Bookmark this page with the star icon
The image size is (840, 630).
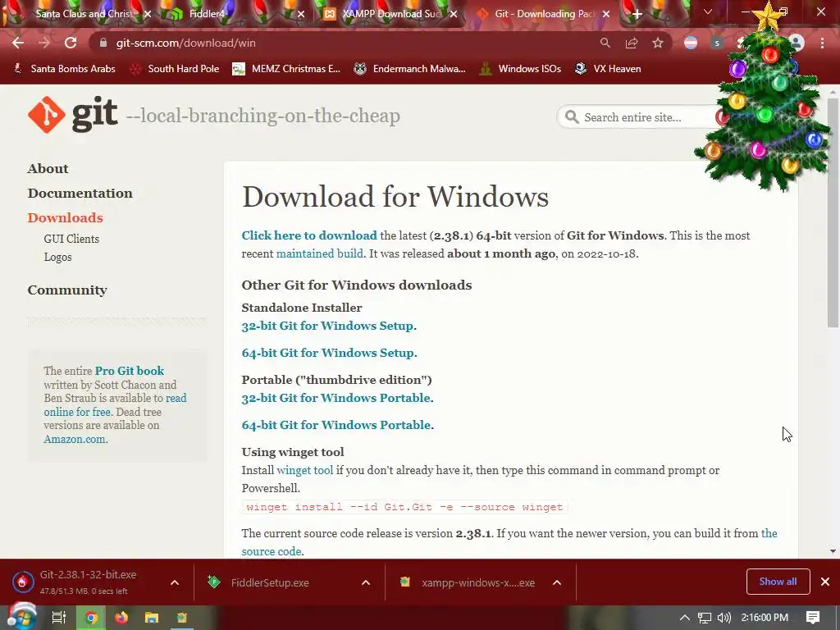click(658, 43)
